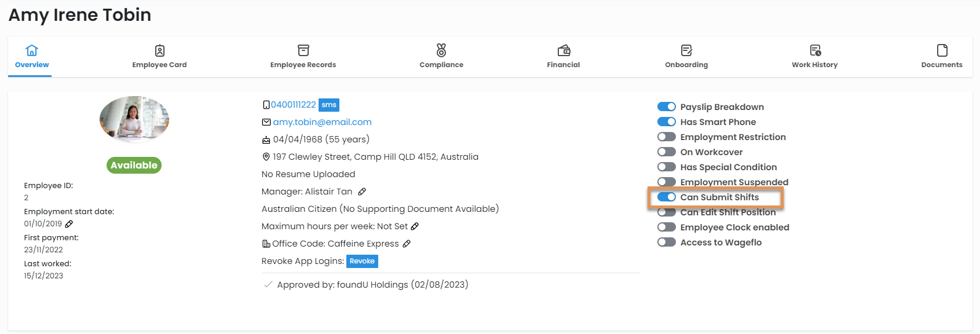The width and height of the screenshot is (980, 334).
Task: Edit the Office Code pencil icon
Action: [x=407, y=244]
